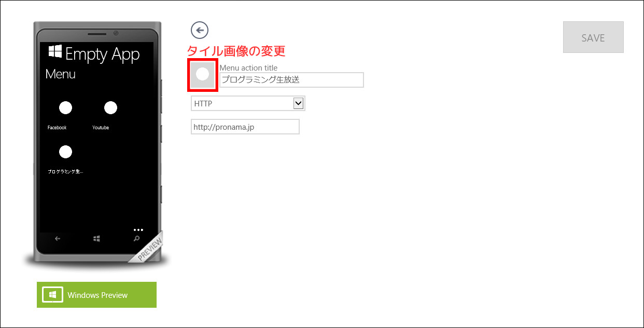644x328 pixels.
Task: Click the circular back arrow icon
Action: coord(200,30)
